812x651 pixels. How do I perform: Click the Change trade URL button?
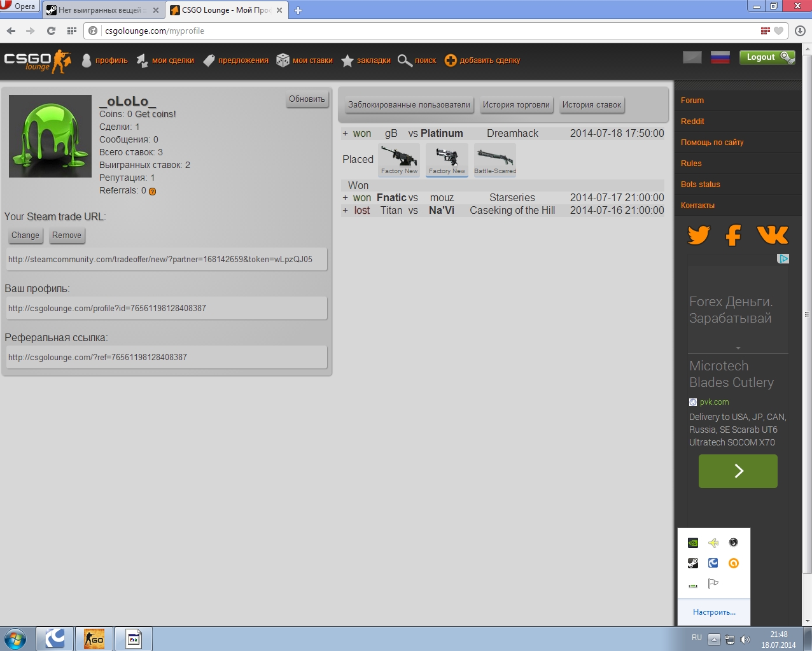pos(25,235)
